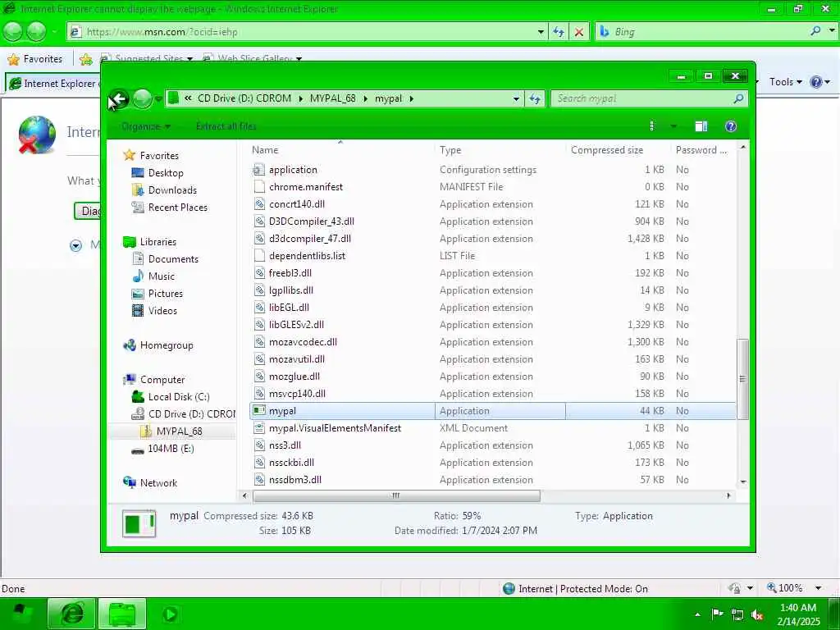Viewport: 840px width, 630px height.
Task: Select the MYPAL_68 folder in the navigation pane
Action: tap(179, 431)
